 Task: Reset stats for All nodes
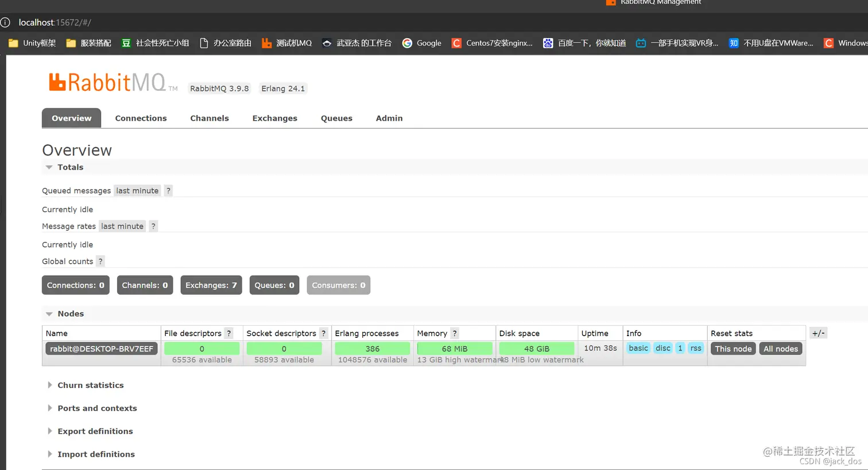[781, 349]
